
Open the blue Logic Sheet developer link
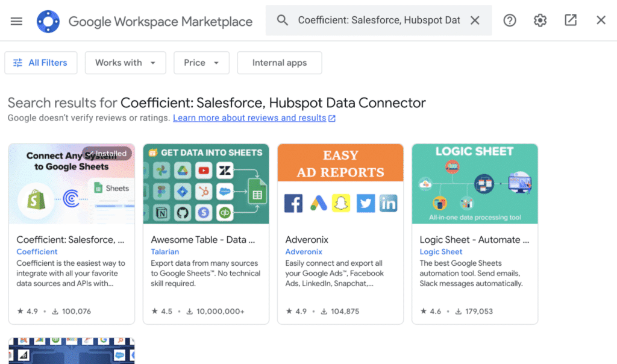click(440, 252)
